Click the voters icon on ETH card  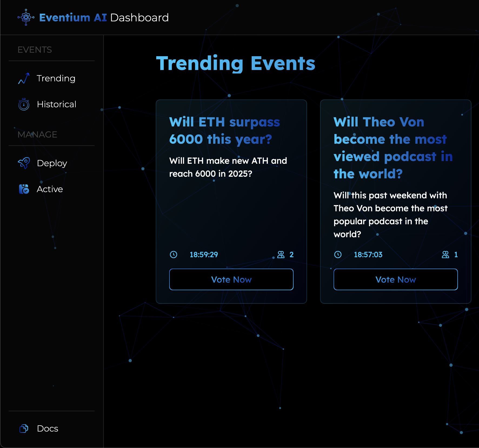pyautogui.click(x=281, y=255)
